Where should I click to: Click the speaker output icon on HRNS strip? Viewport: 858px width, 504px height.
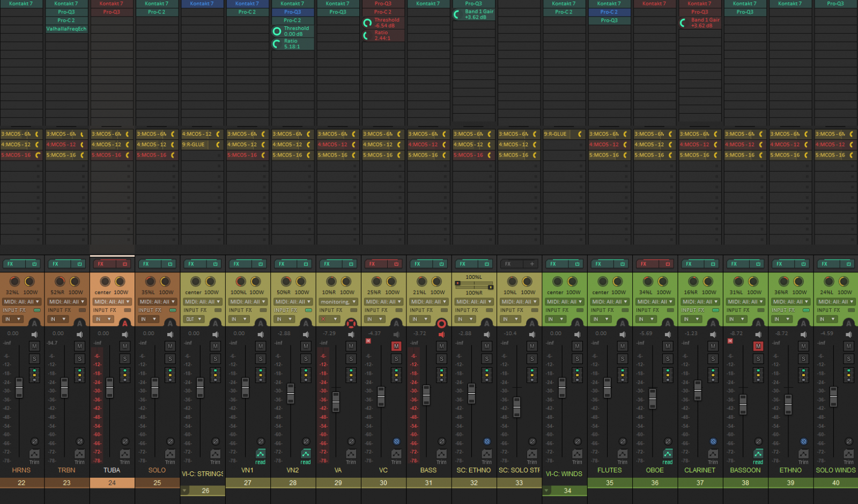pyautogui.click(x=34, y=333)
